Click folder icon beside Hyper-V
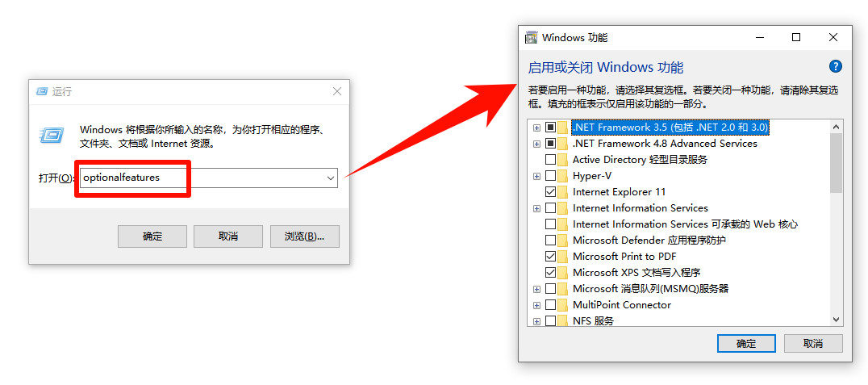This screenshot has height=385, width=868. tap(563, 176)
